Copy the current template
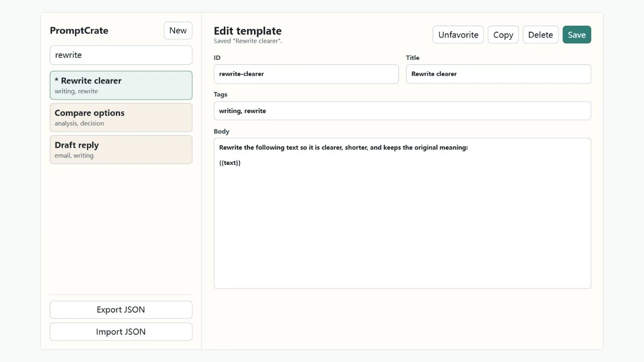 [x=503, y=35]
